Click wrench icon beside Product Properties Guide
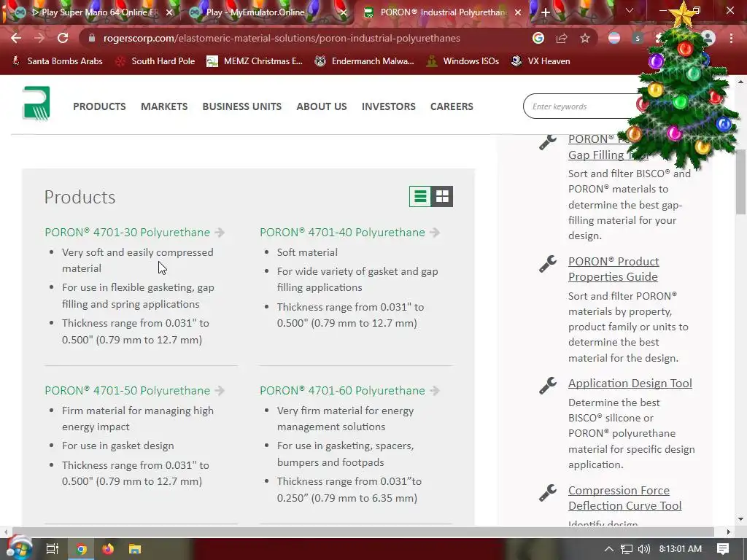This screenshot has height=560, width=747. coord(547,264)
